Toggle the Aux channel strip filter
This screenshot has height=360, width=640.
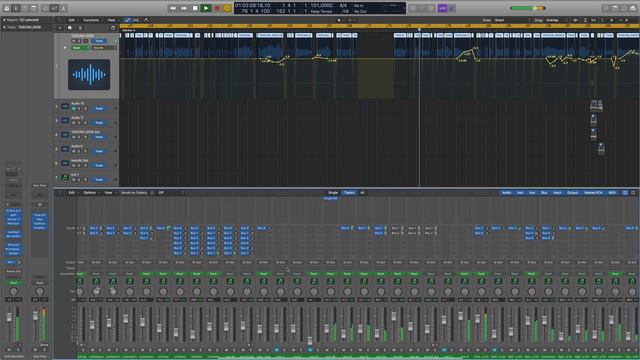tap(532, 193)
